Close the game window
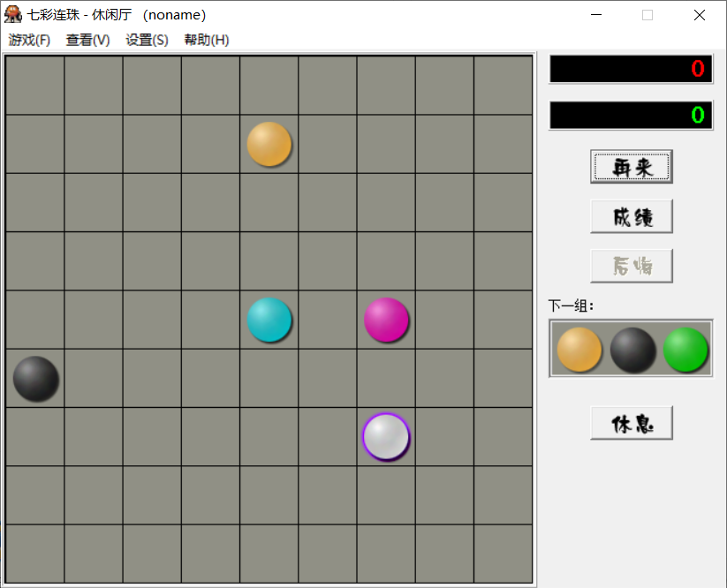727x588 pixels. point(700,15)
